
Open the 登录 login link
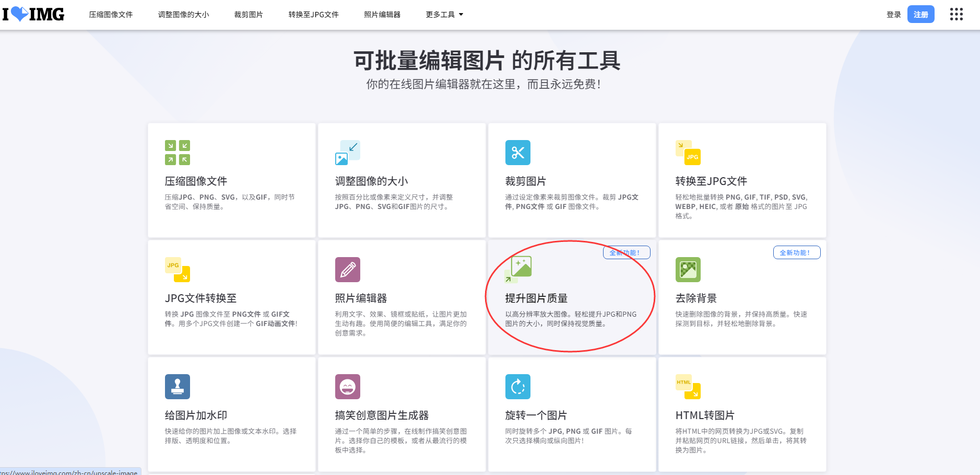tap(893, 14)
